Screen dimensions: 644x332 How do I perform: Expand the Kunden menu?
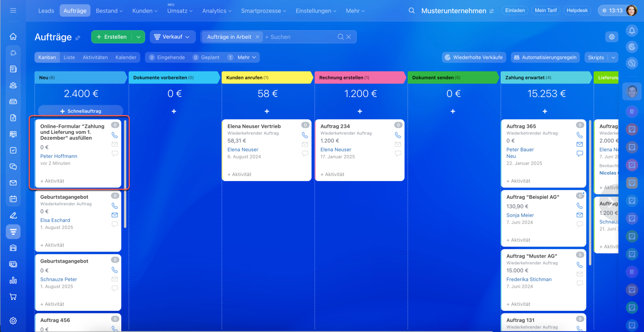coord(146,11)
